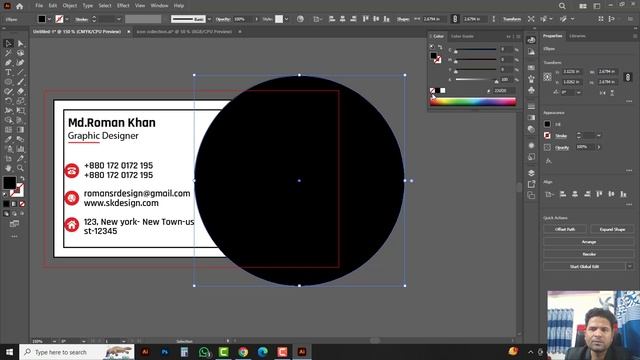Open the fill color dropdown in control bar
Screen dimensions: 640x360
(49, 19)
